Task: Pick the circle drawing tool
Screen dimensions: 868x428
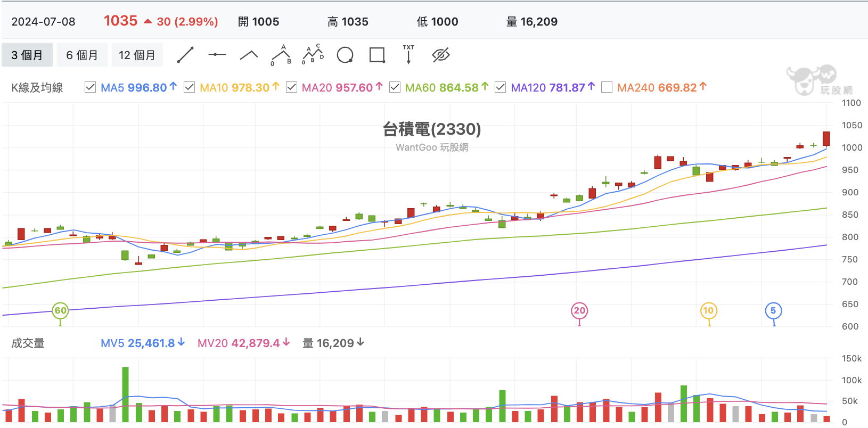Action: click(x=345, y=55)
